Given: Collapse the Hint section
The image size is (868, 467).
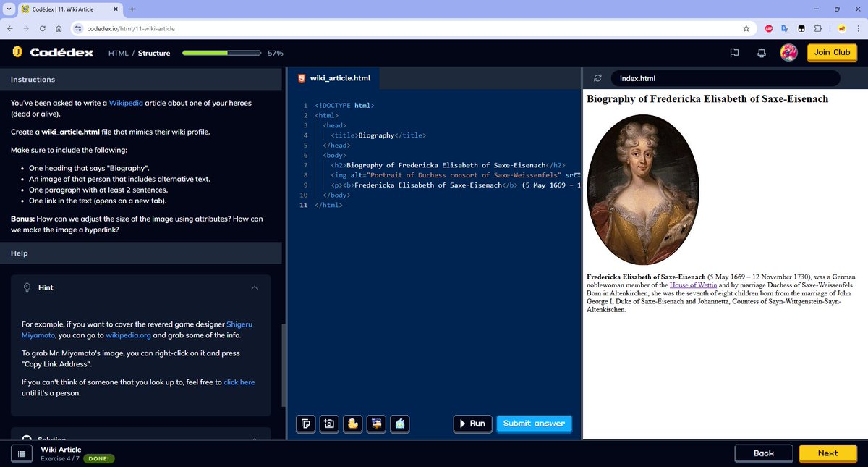Looking at the screenshot, I should [255, 287].
